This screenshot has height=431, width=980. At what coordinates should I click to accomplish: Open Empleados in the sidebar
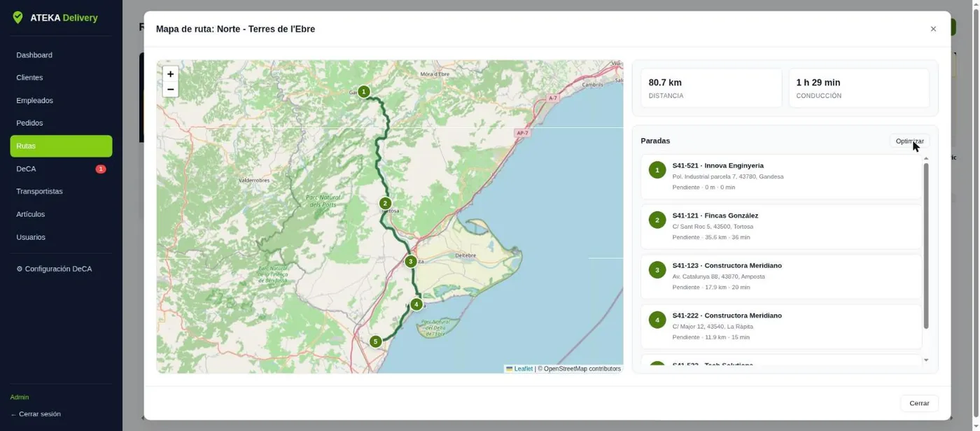click(x=61, y=101)
